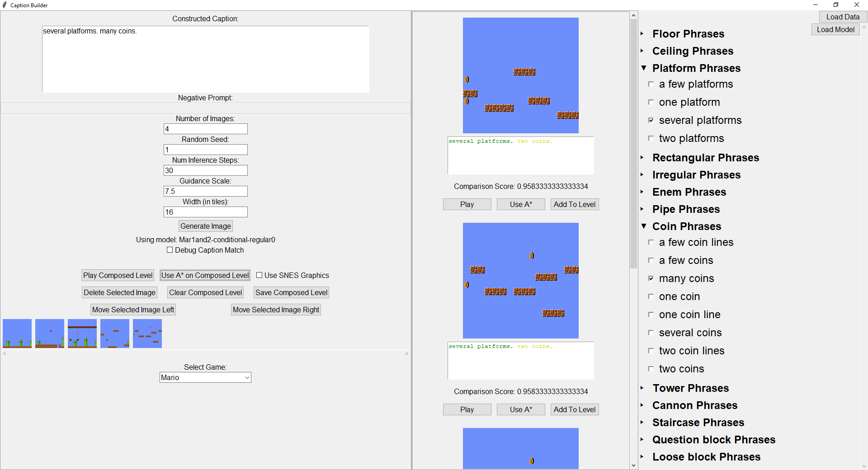The image size is (868, 470).
Task: Select fifth composed level thumbnail
Action: (x=147, y=334)
